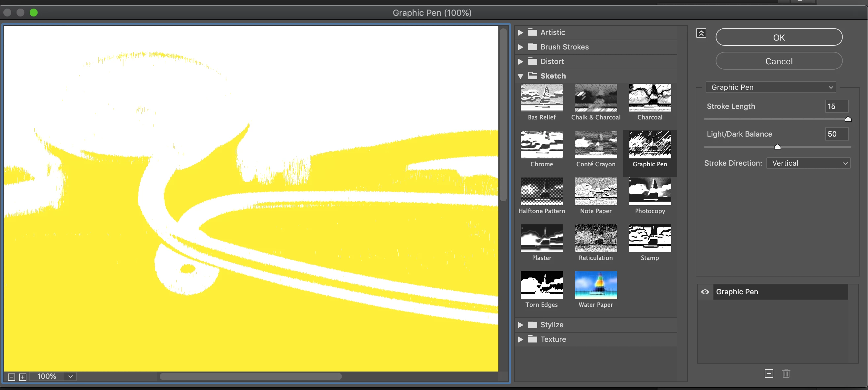Click the Cancel button
868x390 pixels.
(x=778, y=61)
